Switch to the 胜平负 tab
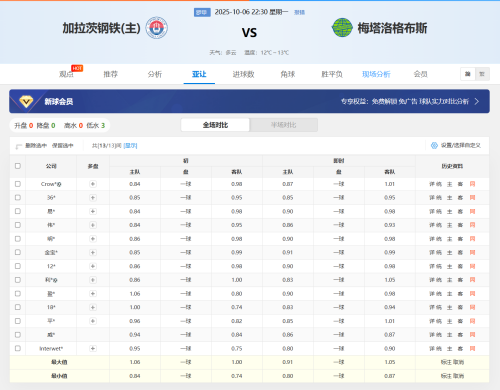 pyautogui.click(x=332, y=74)
